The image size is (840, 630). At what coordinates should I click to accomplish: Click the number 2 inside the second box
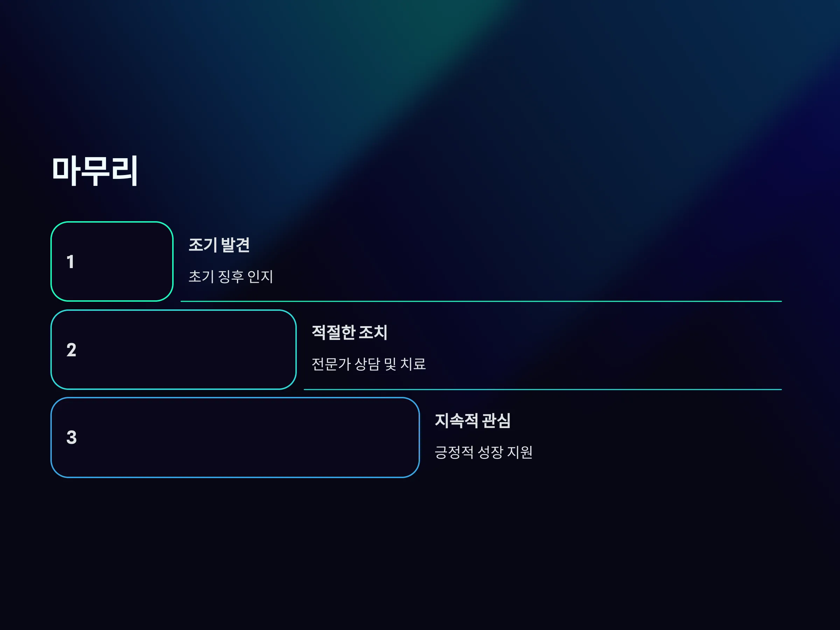pyautogui.click(x=71, y=350)
